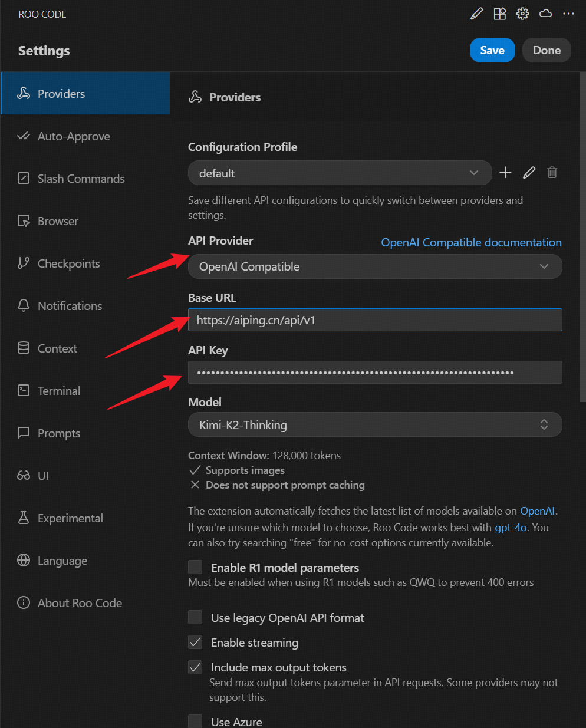Open the more actions ellipsis menu
Image resolution: width=586 pixels, height=728 pixels.
pos(568,14)
